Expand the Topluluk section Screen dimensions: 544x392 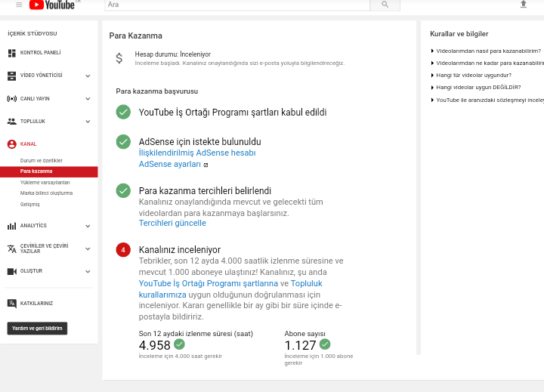pyautogui.click(x=88, y=122)
